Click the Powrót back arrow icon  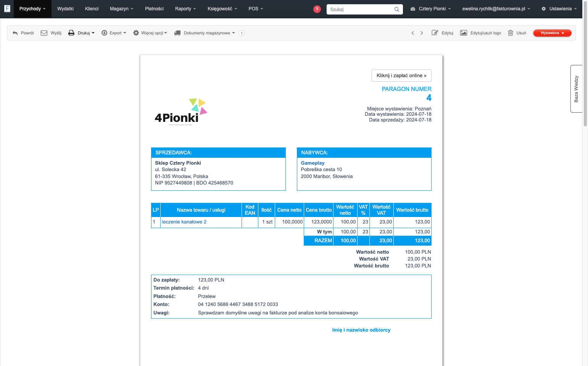[15, 33]
